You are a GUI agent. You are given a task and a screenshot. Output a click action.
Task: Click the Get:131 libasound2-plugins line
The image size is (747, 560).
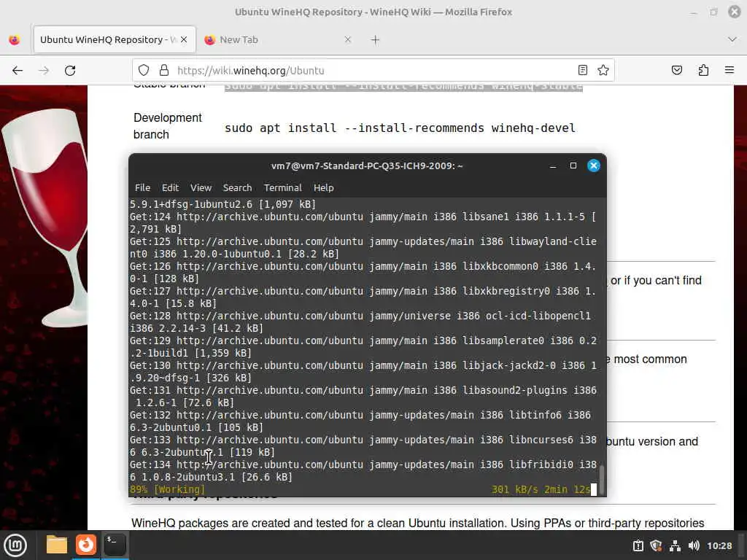pos(363,396)
